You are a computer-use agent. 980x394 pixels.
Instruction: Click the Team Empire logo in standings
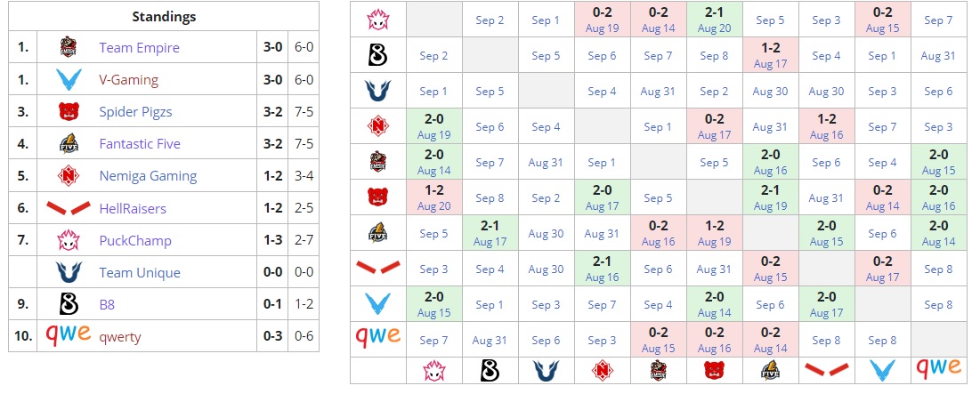68,47
